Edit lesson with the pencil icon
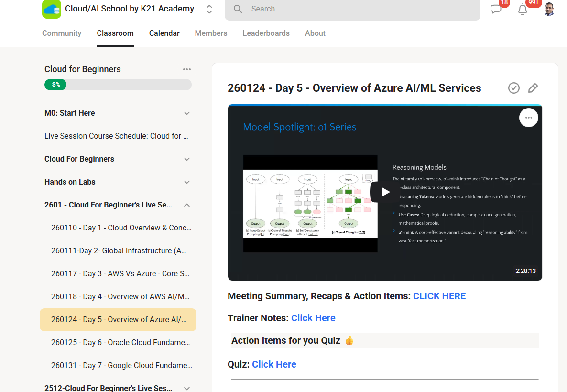 (x=533, y=88)
